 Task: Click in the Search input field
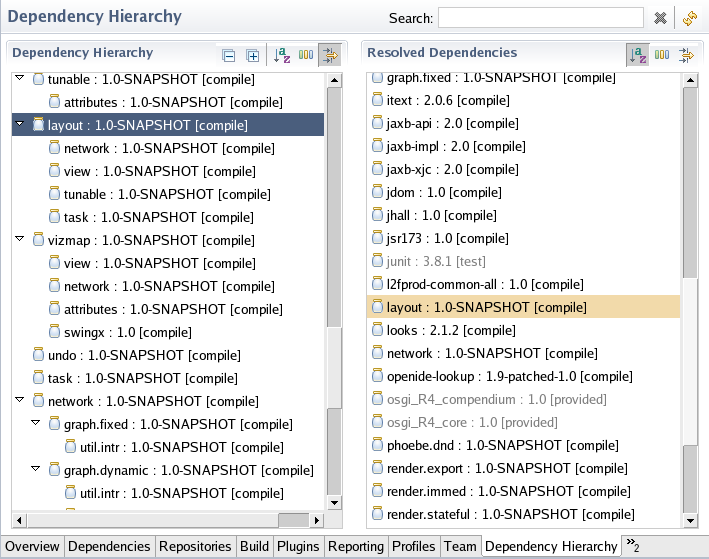[540, 18]
